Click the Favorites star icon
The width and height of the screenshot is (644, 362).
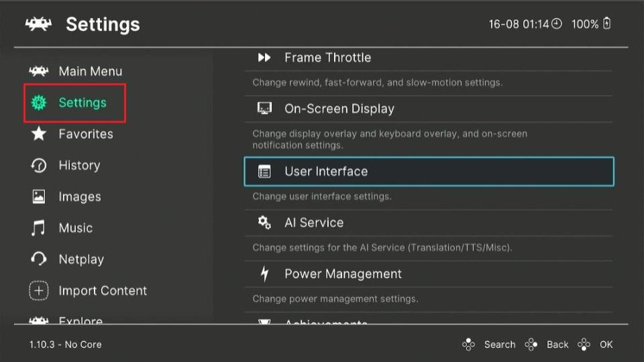[x=39, y=134]
